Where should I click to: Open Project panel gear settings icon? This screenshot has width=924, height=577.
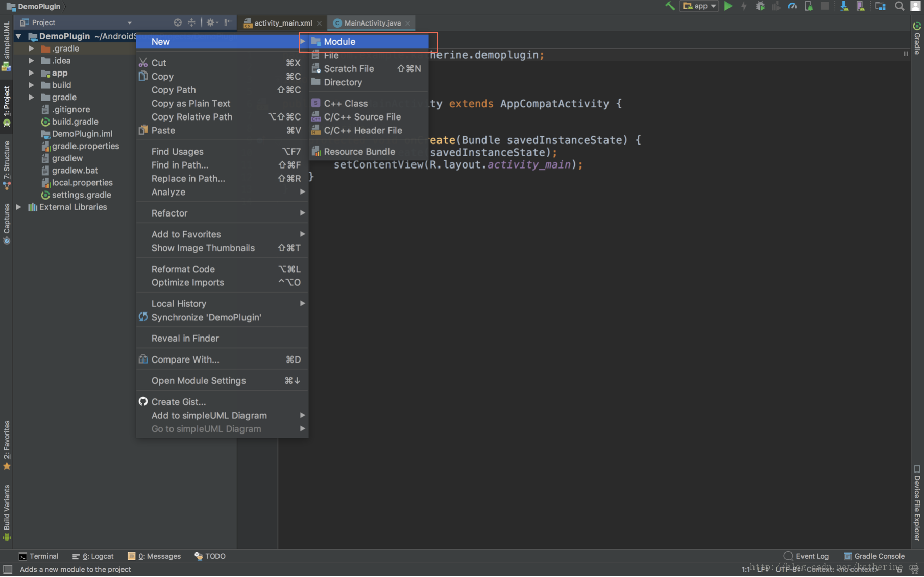[x=211, y=22]
